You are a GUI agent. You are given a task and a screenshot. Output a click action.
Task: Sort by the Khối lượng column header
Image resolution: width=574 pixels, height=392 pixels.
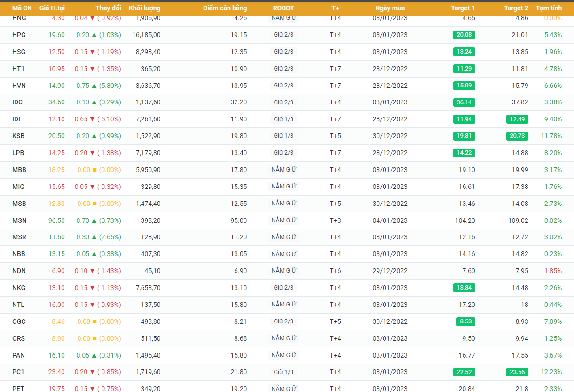tap(144, 8)
